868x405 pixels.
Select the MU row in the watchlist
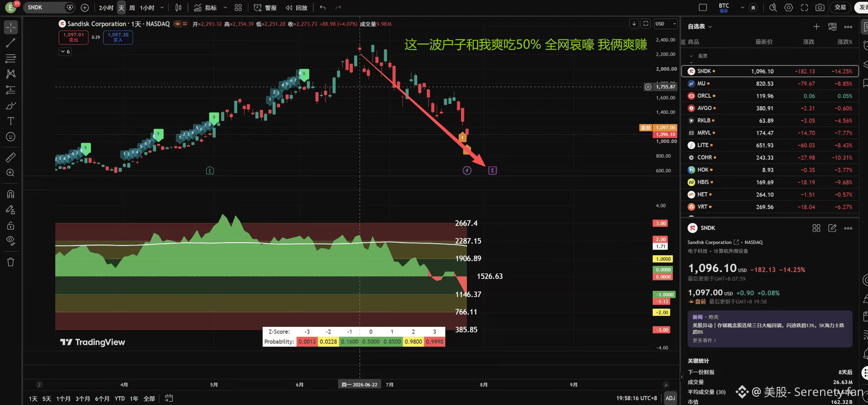point(770,84)
